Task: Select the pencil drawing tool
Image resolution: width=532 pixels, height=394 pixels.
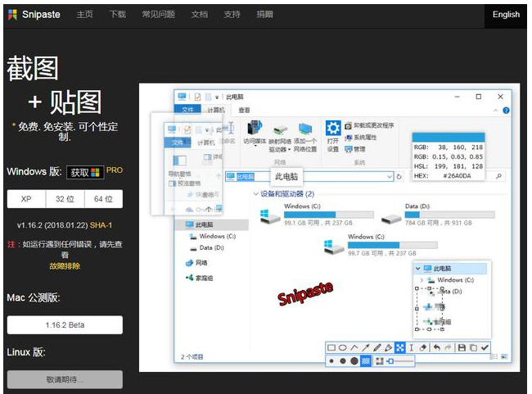Action: click(377, 347)
